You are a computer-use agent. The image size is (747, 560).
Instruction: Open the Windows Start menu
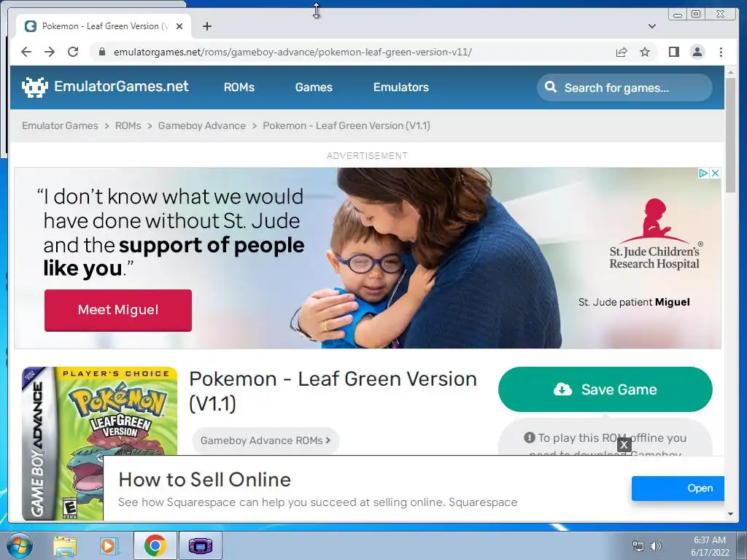pyautogui.click(x=19, y=545)
